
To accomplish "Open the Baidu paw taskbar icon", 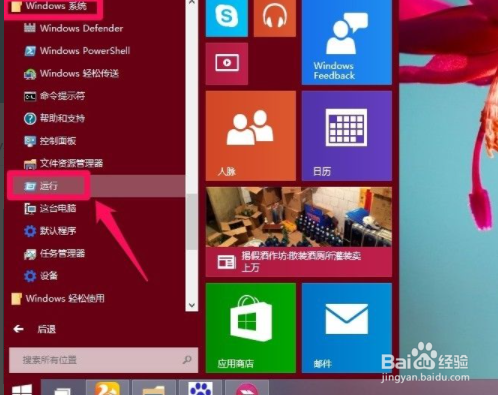I will click(200, 388).
